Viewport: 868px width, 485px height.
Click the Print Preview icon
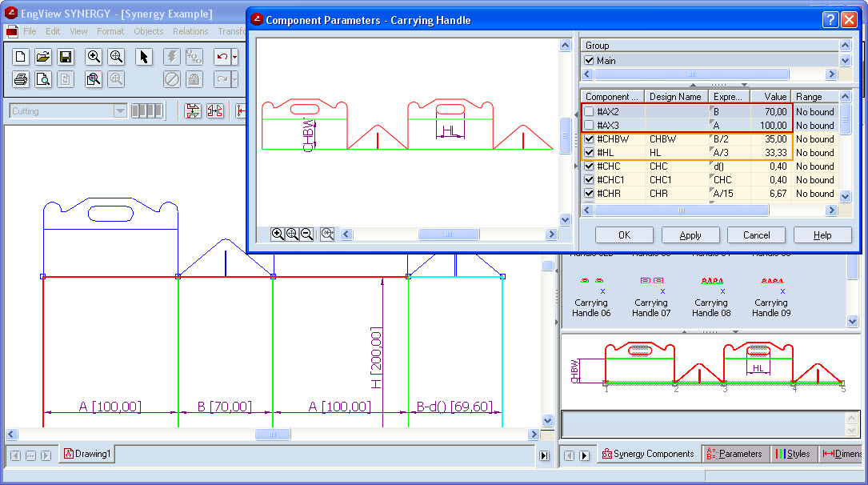(43, 79)
